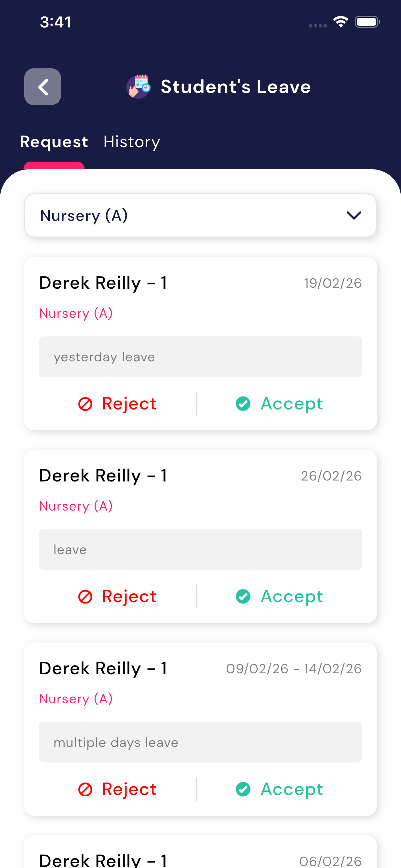Click the green checkmark for 19/02/26 leave
Image resolution: width=401 pixels, height=868 pixels.
tap(243, 404)
